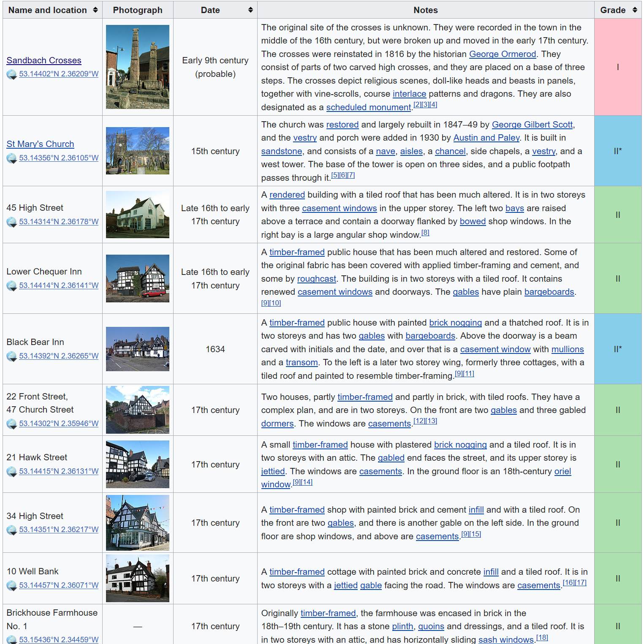Open the brick nogging link in Black Bear Inn notes

pyautogui.click(x=455, y=323)
